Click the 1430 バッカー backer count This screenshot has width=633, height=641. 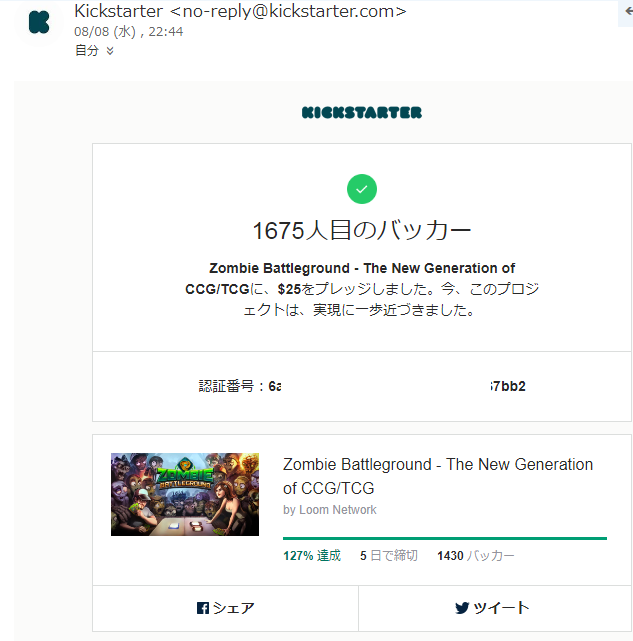coord(476,556)
